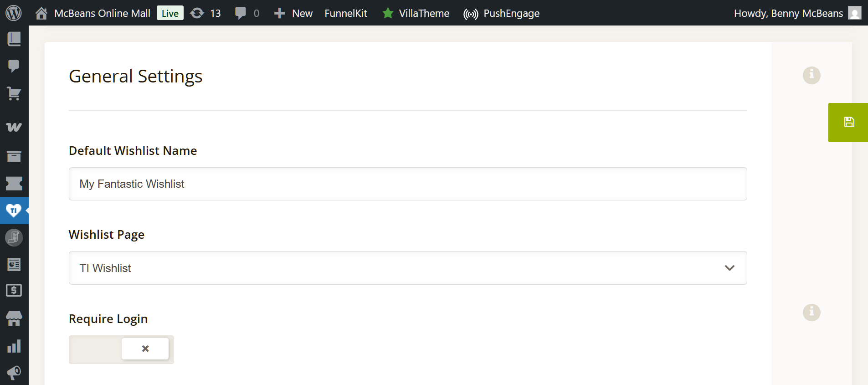Open the storefront sidebar icon
This screenshot has width=868, height=385.
coord(14,318)
